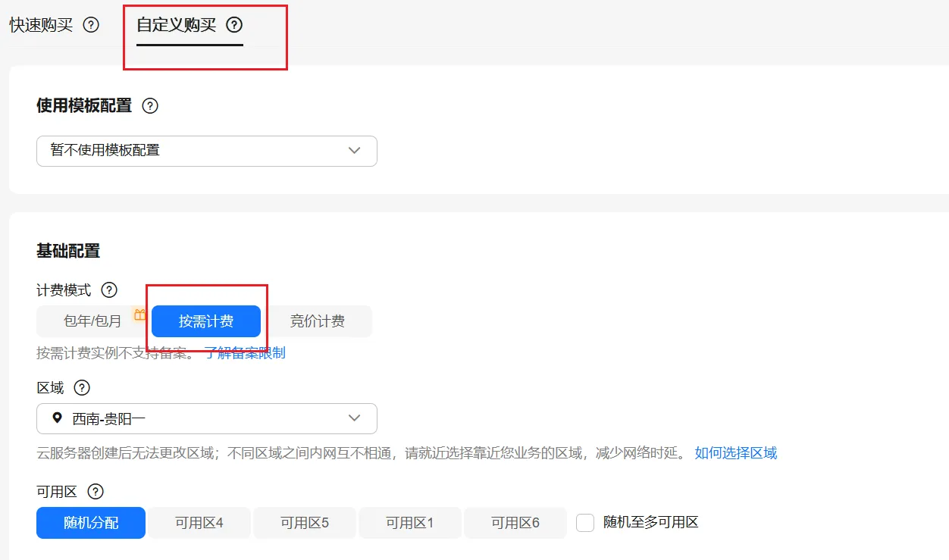Click gift icon on 包年/包月 option
Image resolution: width=949 pixels, height=560 pixels.
(140, 314)
